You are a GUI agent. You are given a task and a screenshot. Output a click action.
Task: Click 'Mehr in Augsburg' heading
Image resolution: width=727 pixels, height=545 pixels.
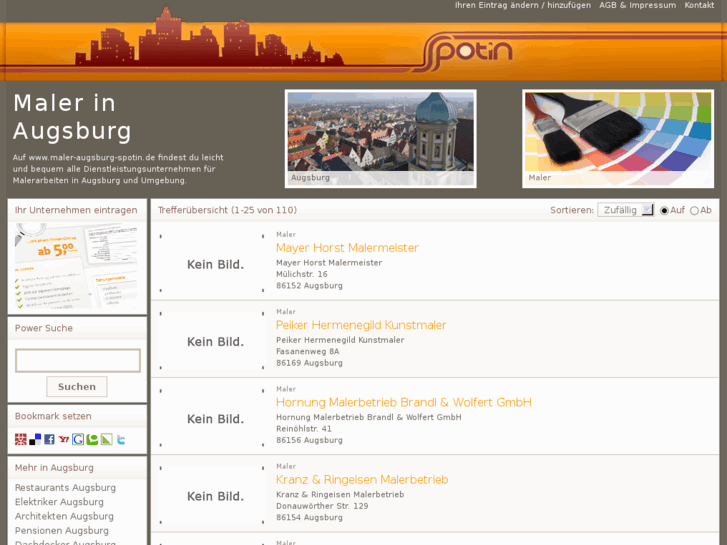(54, 468)
